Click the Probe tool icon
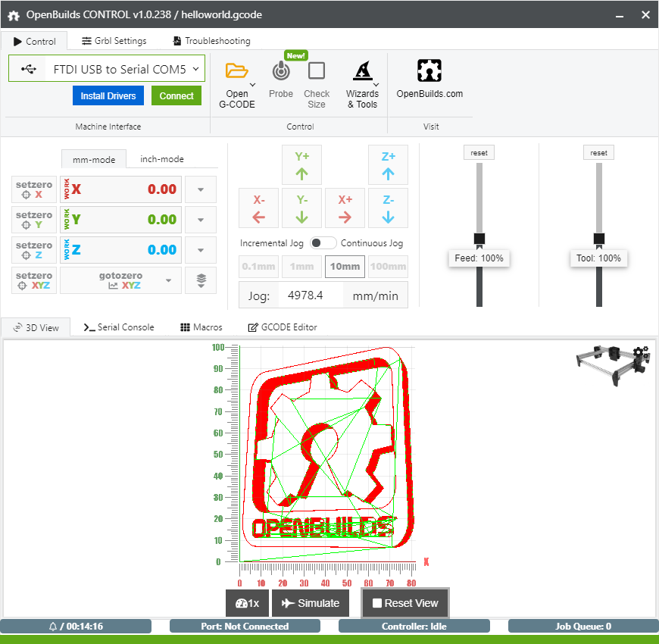659x644 pixels. [281, 72]
